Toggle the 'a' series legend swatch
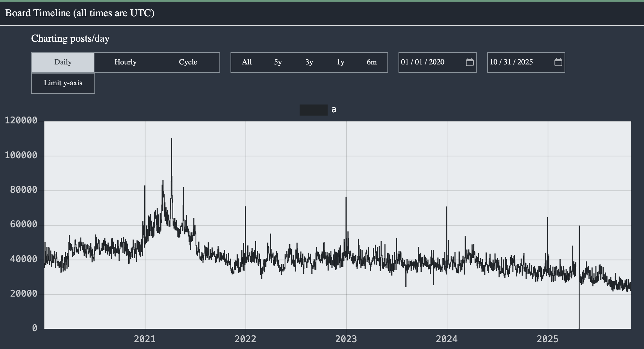644x349 pixels. pos(314,110)
